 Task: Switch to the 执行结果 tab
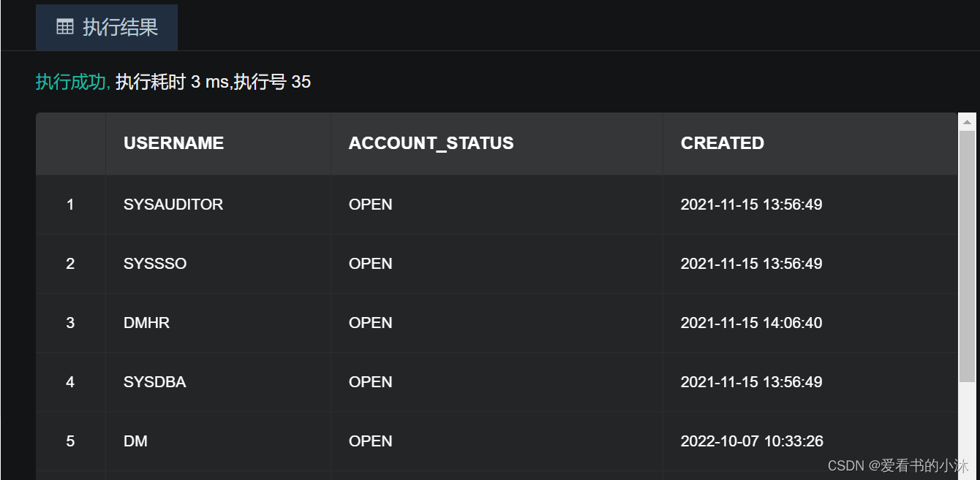coord(107,28)
